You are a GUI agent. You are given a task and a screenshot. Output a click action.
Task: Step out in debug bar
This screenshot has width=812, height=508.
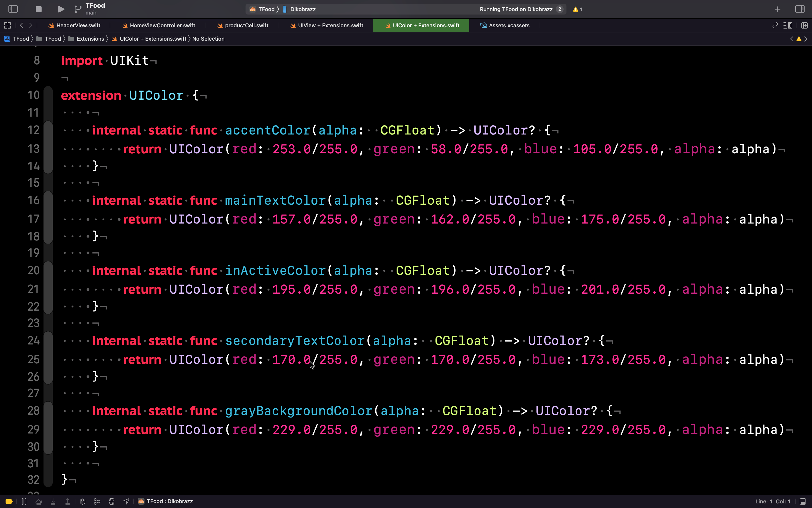tap(67, 501)
